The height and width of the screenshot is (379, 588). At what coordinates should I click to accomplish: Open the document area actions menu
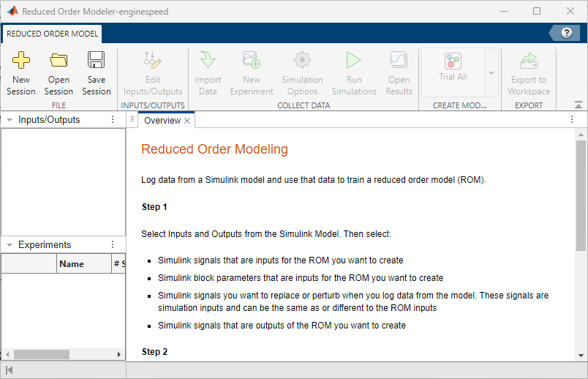pos(572,119)
